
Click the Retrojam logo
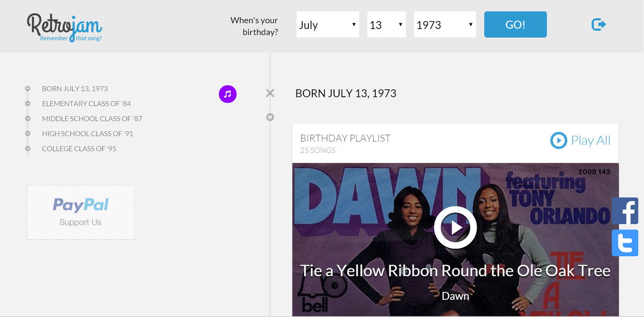64,27
